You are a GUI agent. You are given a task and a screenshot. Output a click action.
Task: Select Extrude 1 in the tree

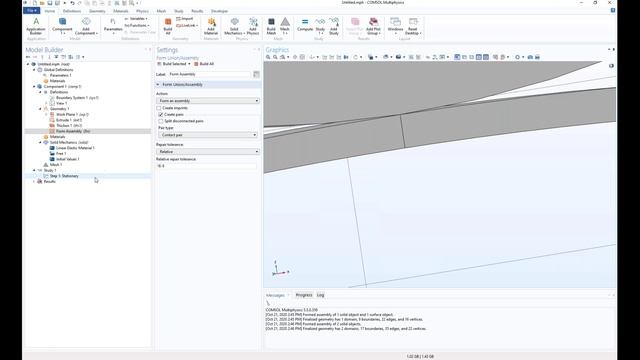(69, 120)
